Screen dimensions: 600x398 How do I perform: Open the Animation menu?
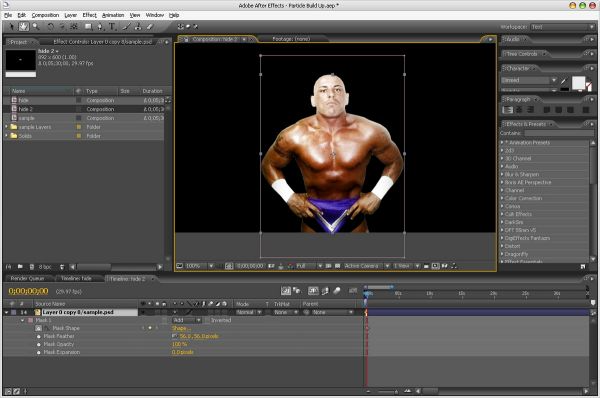coord(113,15)
